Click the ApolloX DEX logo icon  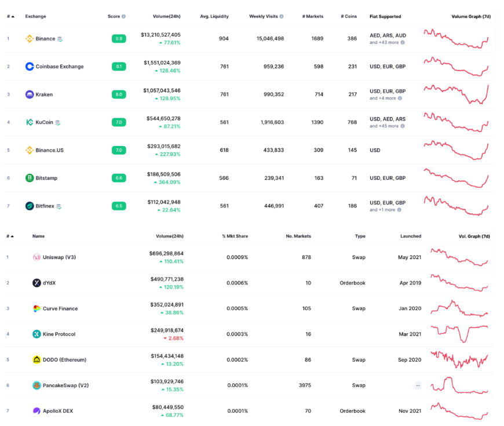point(36,411)
